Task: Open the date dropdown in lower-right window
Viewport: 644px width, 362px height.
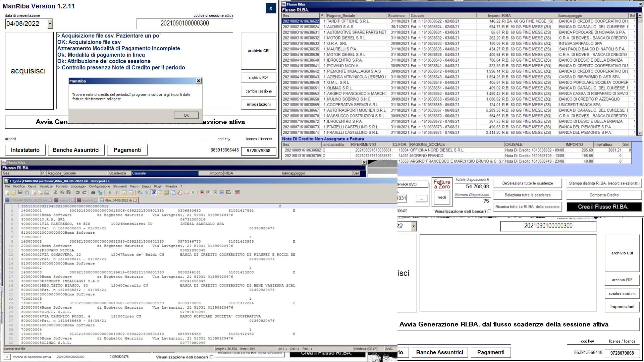Action: [x=413, y=226]
